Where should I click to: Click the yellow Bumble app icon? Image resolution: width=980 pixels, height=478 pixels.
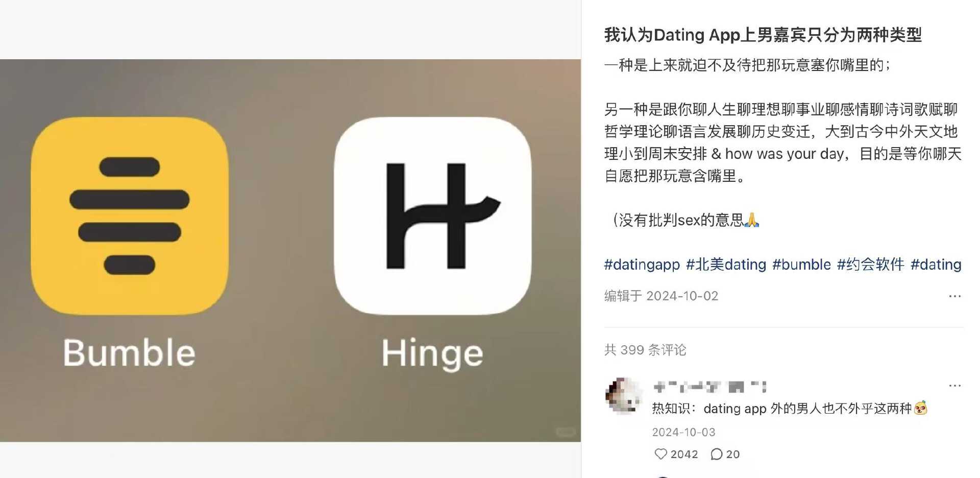coord(130,216)
